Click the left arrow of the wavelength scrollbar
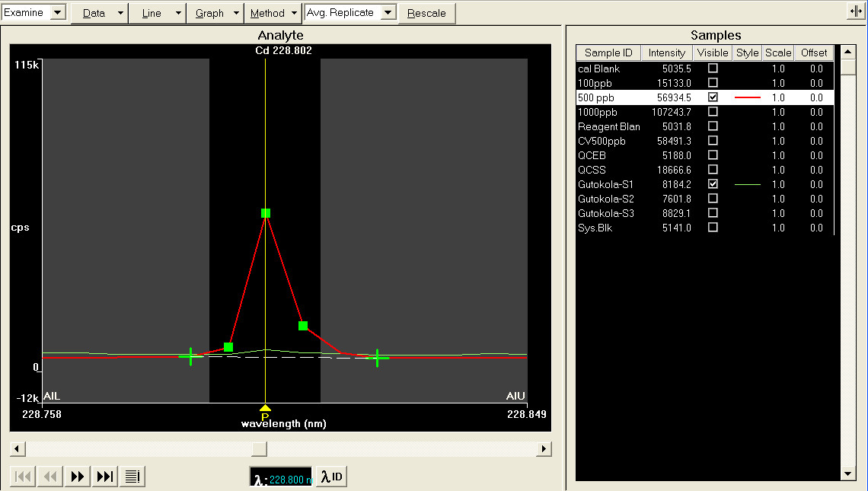 [x=17, y=449]
